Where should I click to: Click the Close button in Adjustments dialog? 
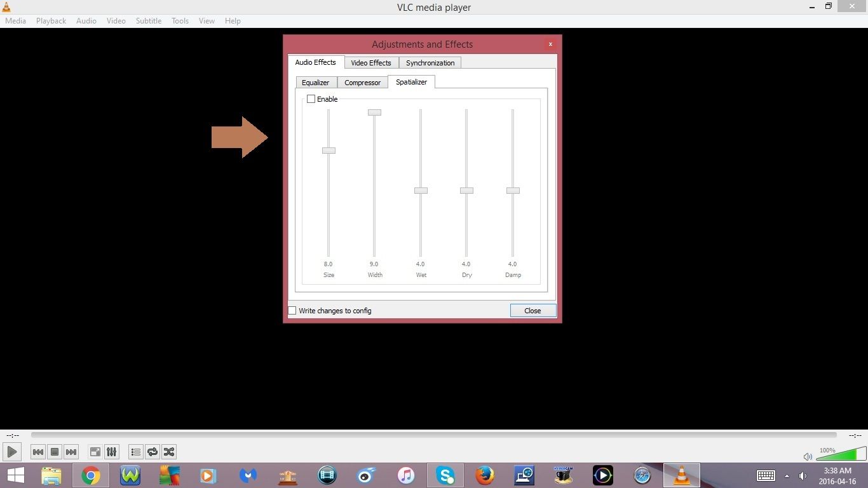(x=532, y=310)
